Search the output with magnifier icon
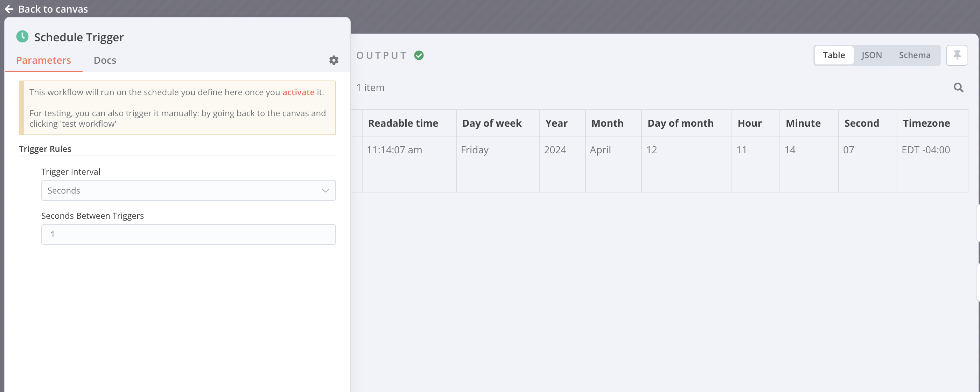Image resolution: width=980 pixels, height=392 pixels. click(x=958, y=87)
